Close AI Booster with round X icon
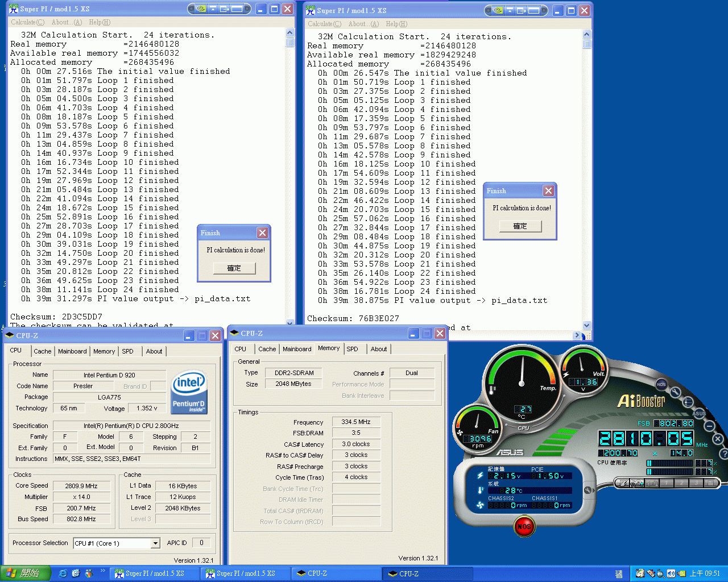Screen dimensions: 728x582 point(718,439)
